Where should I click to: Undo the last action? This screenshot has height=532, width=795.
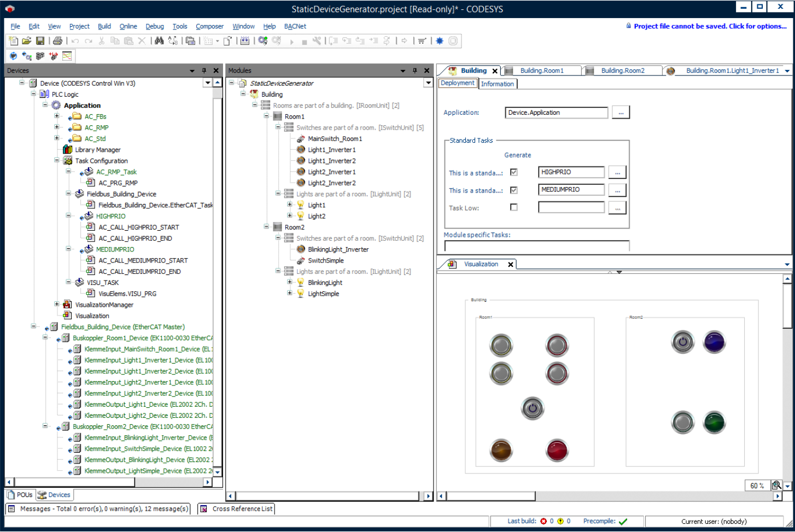74,40
